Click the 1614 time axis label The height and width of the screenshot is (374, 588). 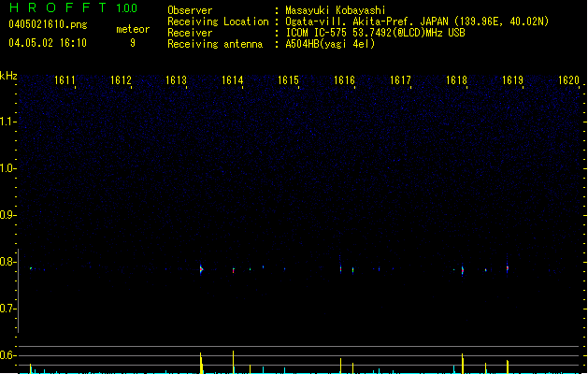click(x=233, y=80)
